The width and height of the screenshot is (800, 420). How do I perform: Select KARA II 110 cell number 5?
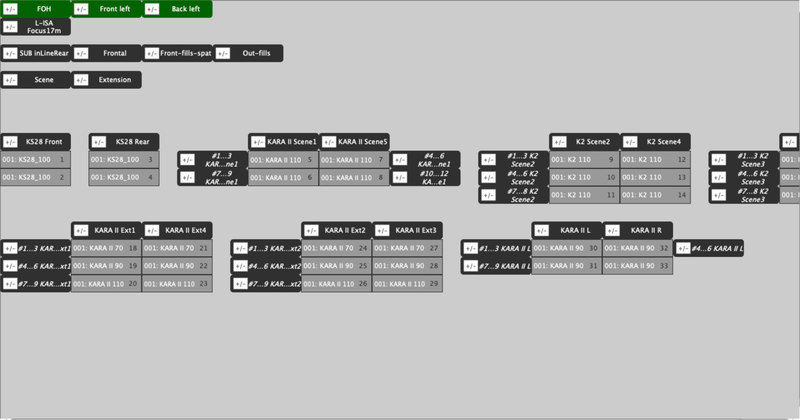pyautogui.click(x=283, y=160)
